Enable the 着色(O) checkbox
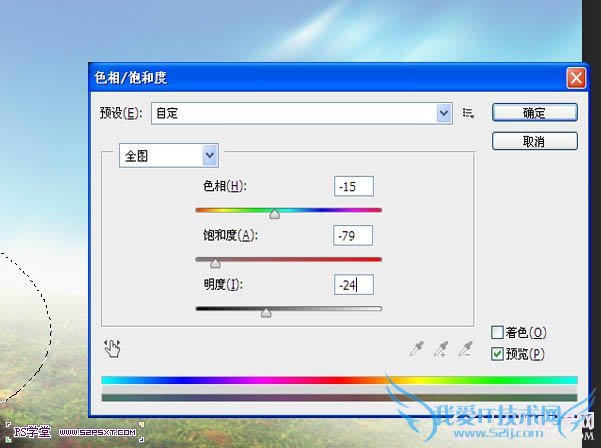 point(497,332)
